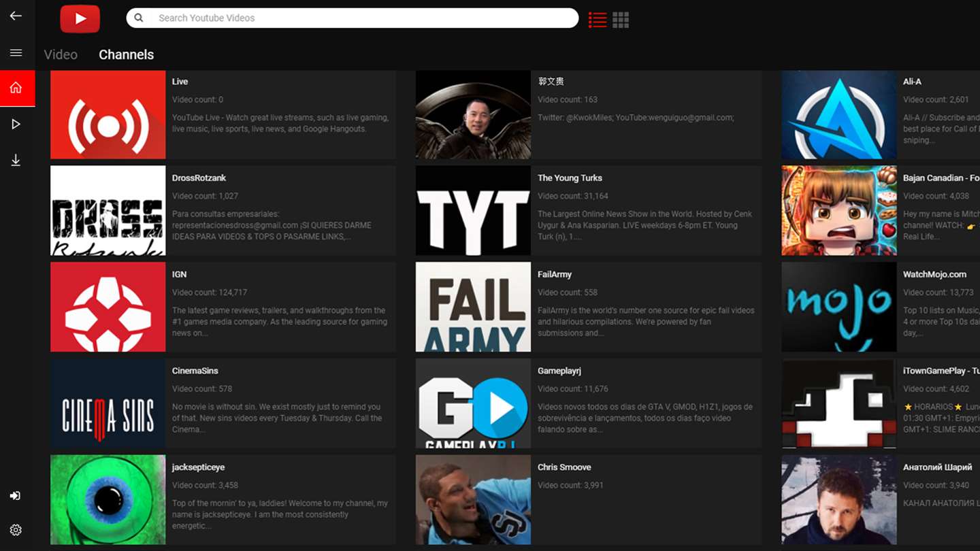Focus the Search Youtube Videos field
The height and width of the screenshot is (551, 980).
point(353,18)
